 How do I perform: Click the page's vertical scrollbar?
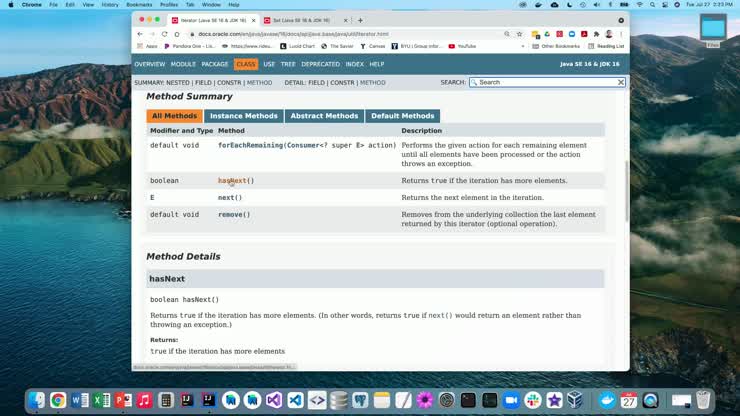point(627,190)
